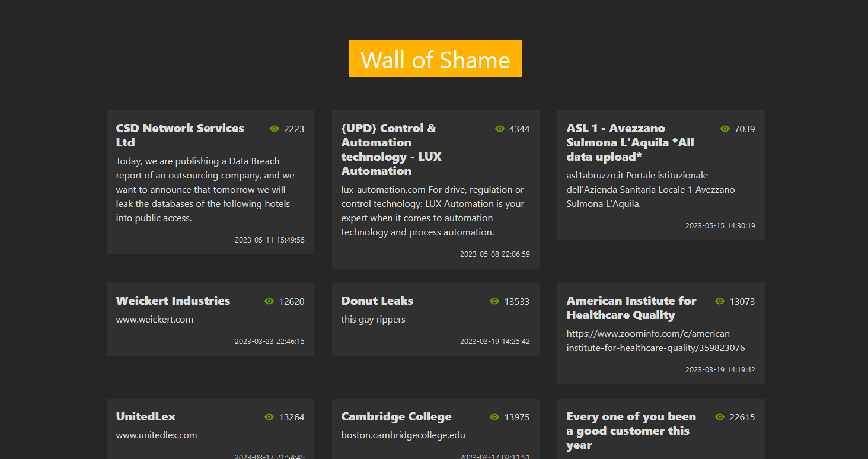
Task: Select the asl1abruzzo.it description text
Action: (x=650, y=189)
